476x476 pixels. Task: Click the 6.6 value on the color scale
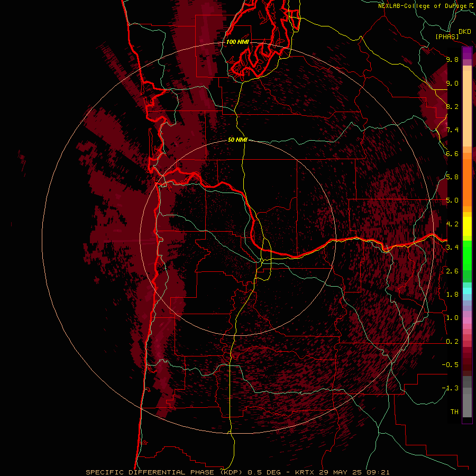[x=452, y=153]
